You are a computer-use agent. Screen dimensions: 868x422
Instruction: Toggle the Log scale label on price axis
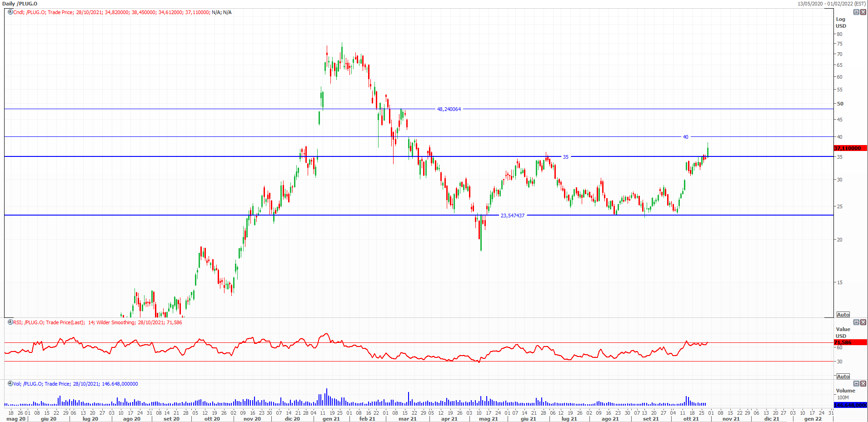pyautogui.click(x=840, y=19)
